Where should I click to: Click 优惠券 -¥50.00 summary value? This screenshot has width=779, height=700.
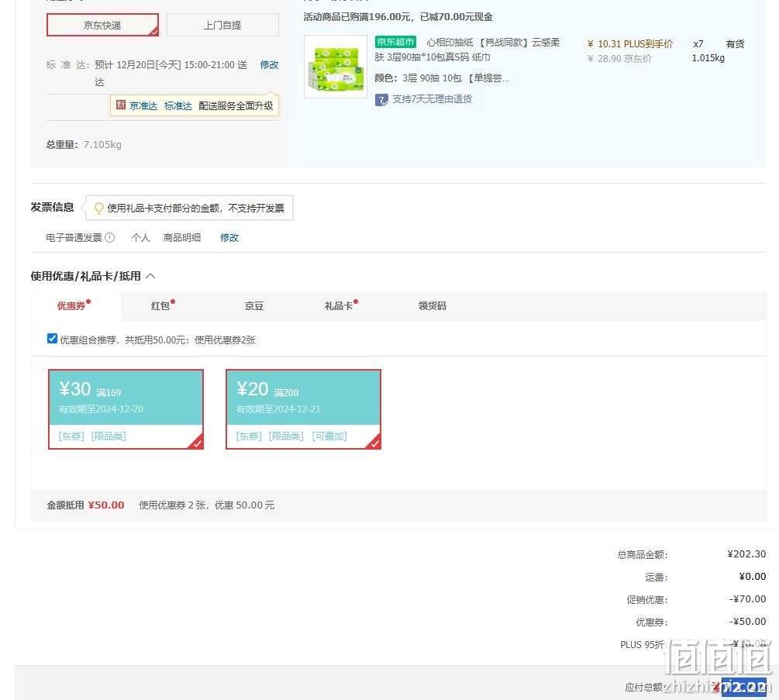(x=747, y=622)
